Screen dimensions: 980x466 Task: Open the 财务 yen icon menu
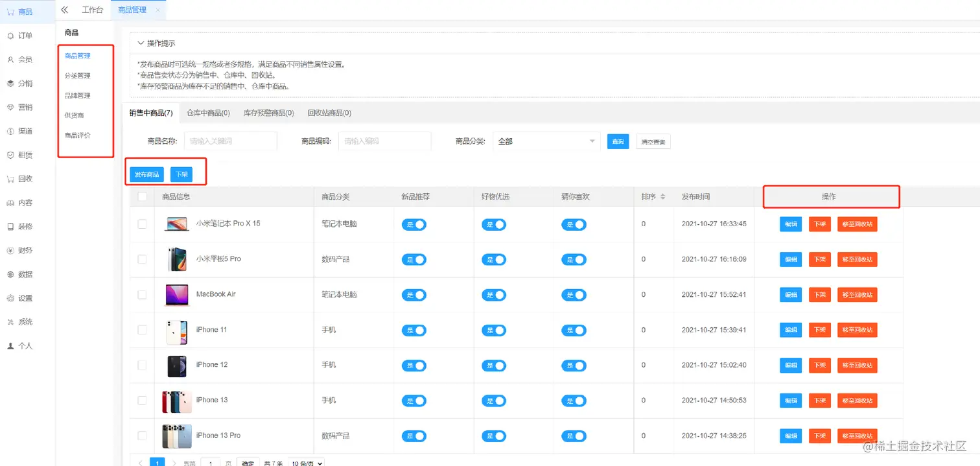tap(10, 250)
